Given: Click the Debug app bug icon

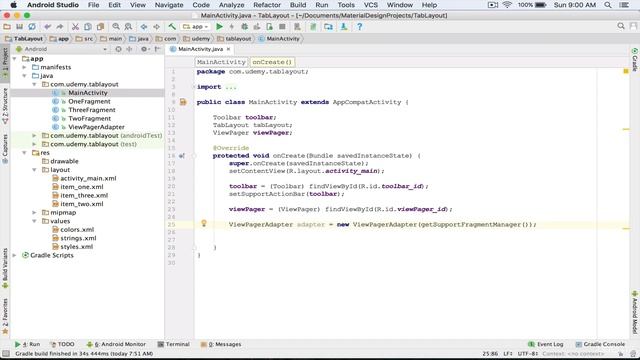Looking at the screenshot, I should point(244,27).
